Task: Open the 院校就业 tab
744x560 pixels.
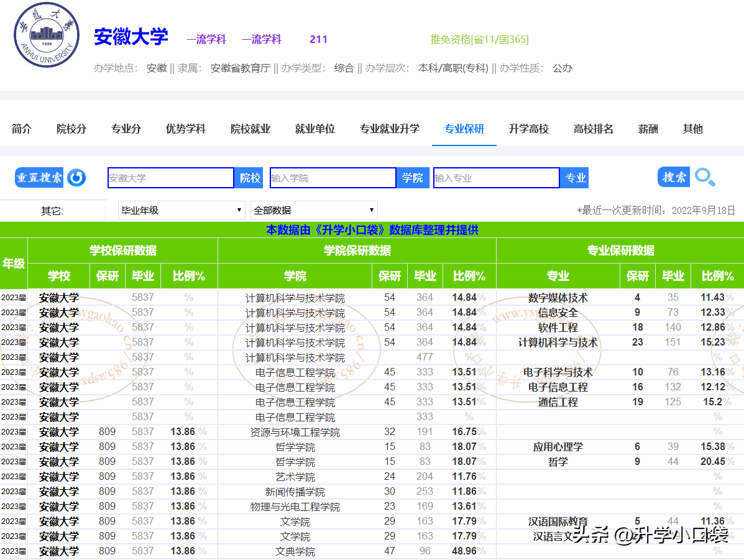Action: (250, 129)
